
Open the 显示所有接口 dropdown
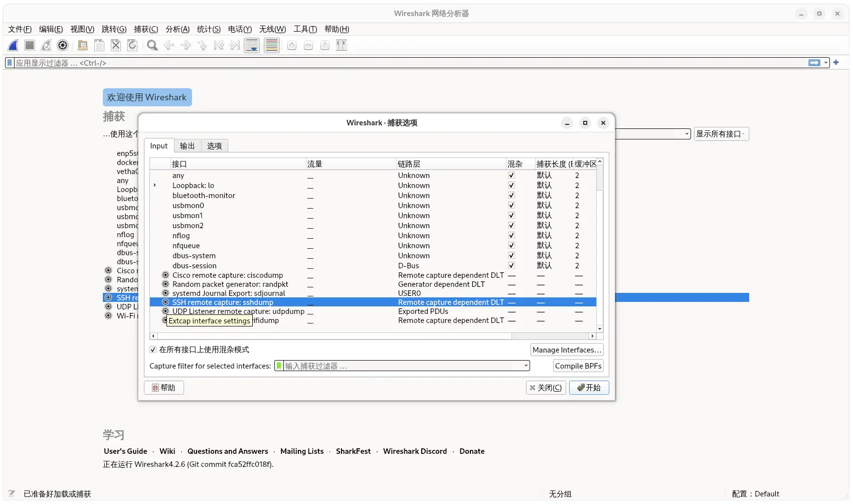tap(721, 134)
